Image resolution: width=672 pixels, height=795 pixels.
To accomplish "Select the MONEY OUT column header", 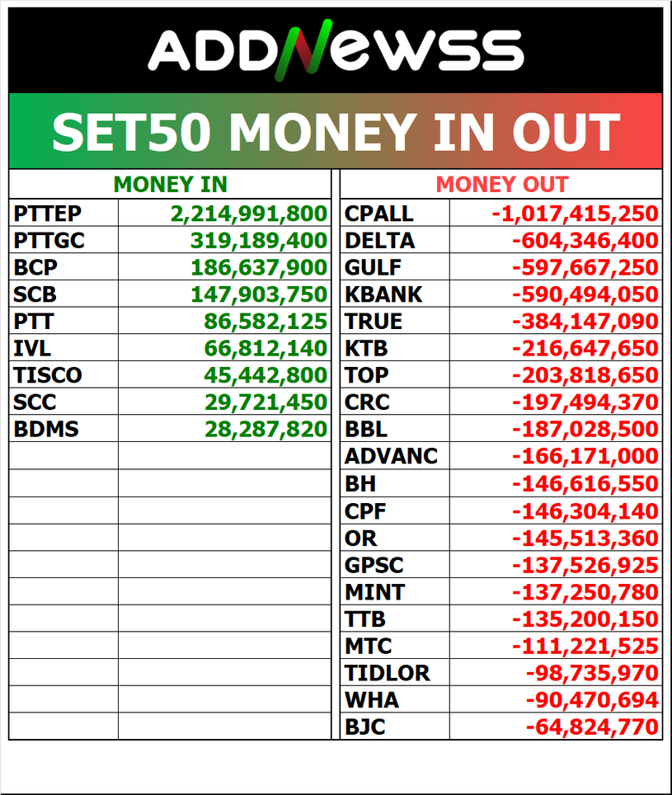I will click(x=502, y=185).
